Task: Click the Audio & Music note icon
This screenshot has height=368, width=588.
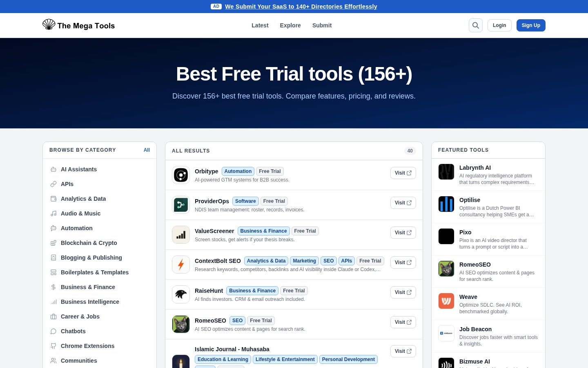Action: (53, 213)
